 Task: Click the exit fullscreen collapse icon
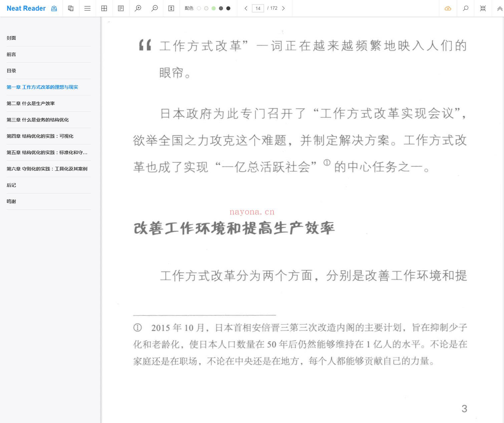(x=483, y=8)
